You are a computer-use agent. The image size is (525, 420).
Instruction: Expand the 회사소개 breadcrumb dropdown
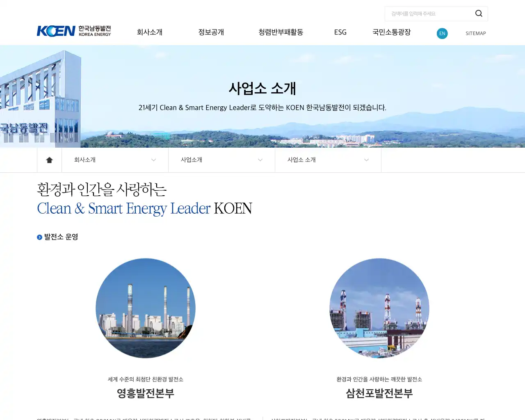(115, 160)
